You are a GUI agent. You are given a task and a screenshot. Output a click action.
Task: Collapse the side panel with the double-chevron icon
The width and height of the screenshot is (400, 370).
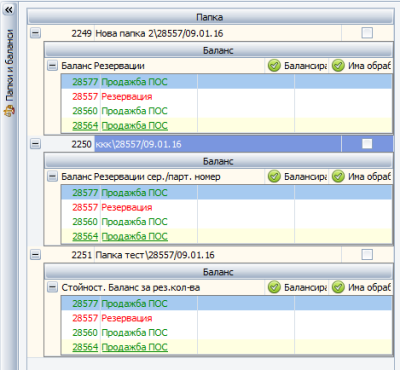point(9,10)
